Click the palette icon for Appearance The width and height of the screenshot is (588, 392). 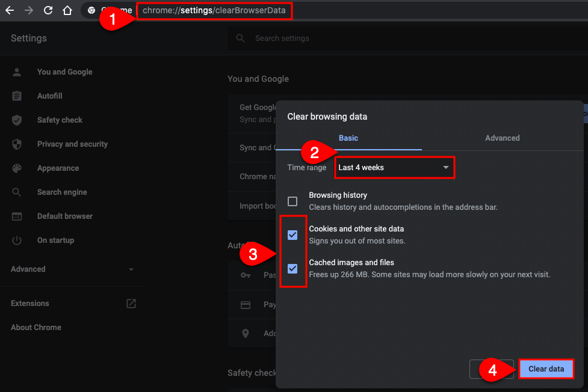17,168
